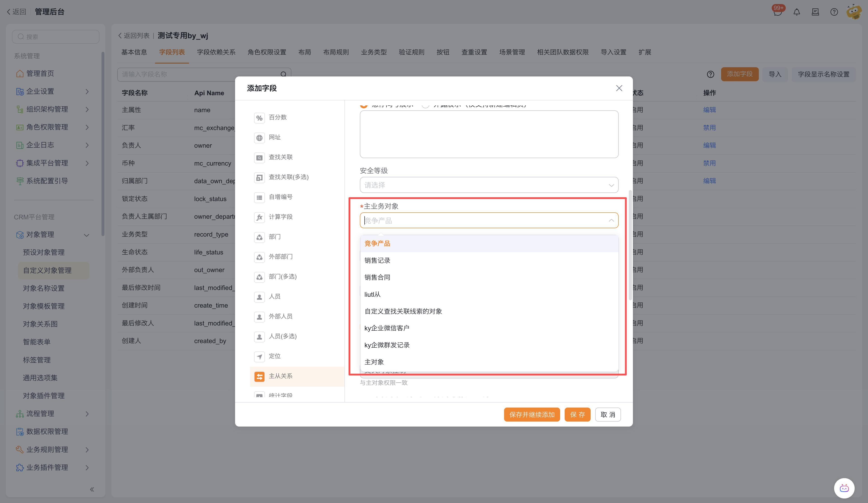
Task: Switch to the 布局规则 tab
Action: (x=336, y=52)
